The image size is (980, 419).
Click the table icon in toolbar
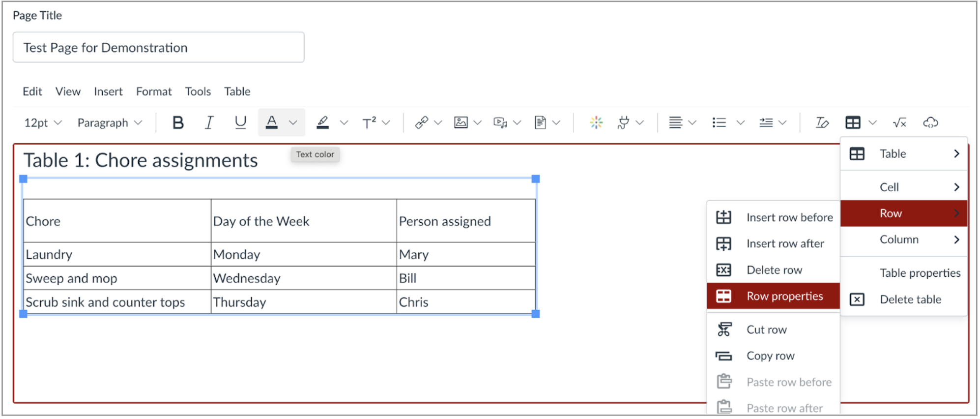[853, 122]
